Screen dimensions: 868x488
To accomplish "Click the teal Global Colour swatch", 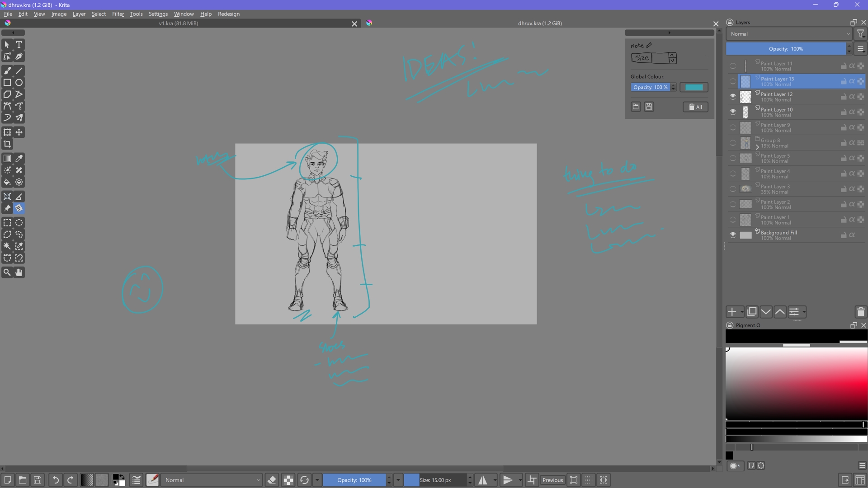I will (x=694, y=88).
